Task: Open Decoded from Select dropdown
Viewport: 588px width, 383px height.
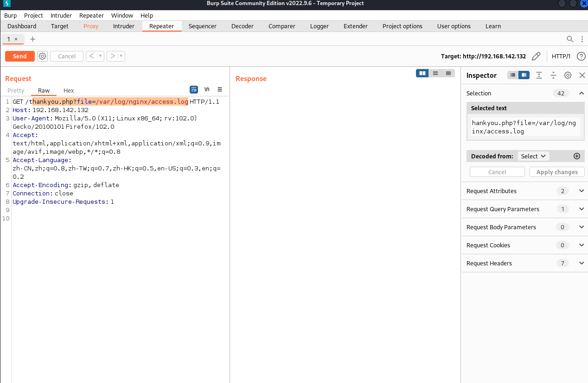Action: [x=533, y=156]
